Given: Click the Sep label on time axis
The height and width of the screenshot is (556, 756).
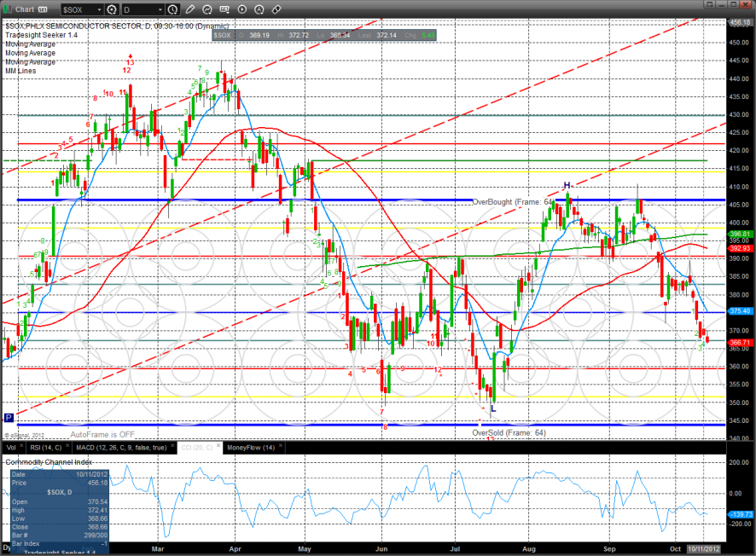Looking at the screenshot, I should [609, 549].
